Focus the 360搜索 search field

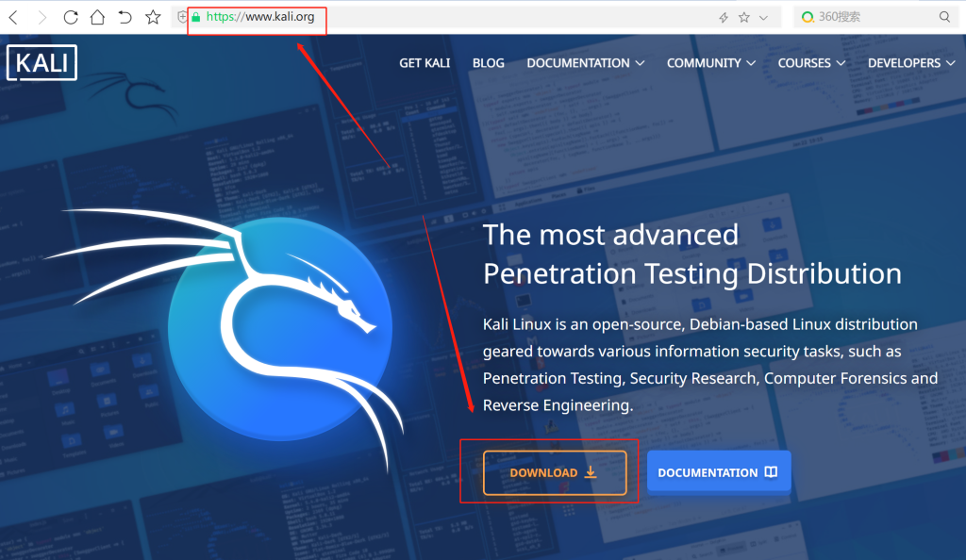tap(874, 17)
